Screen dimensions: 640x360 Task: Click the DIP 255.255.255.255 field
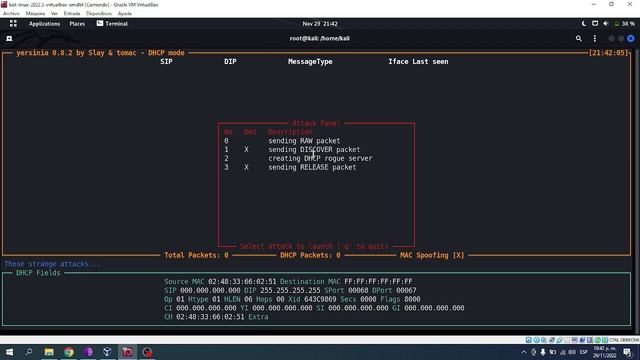[x=282, y=291]
